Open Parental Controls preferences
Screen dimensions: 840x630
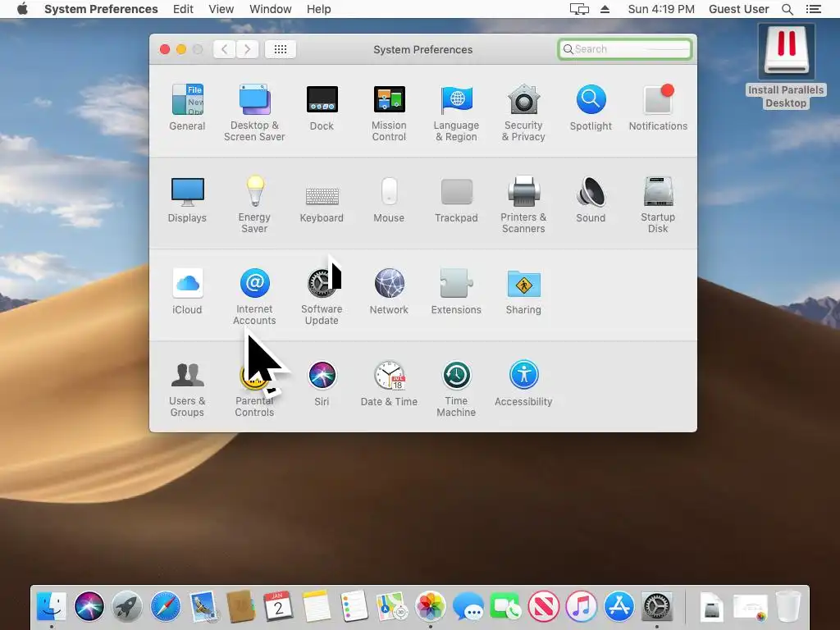click(x=254, y=388)
